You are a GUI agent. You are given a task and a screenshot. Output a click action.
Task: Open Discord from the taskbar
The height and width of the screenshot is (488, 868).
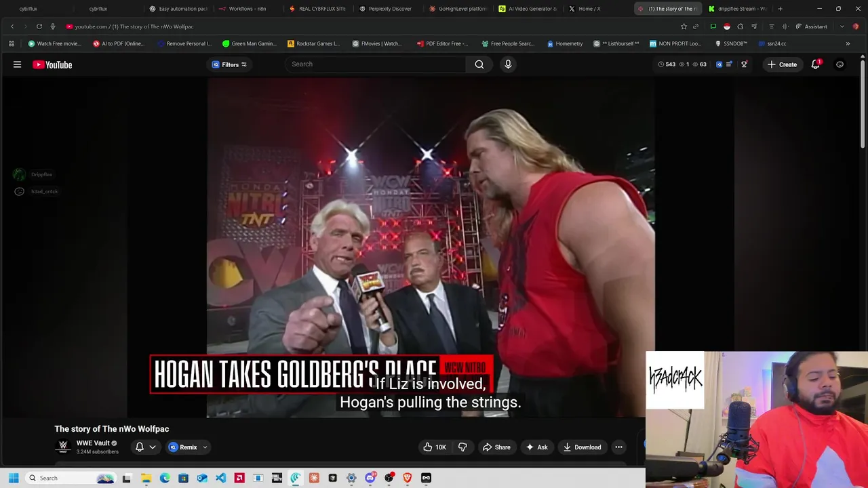[x=370, y=478]
